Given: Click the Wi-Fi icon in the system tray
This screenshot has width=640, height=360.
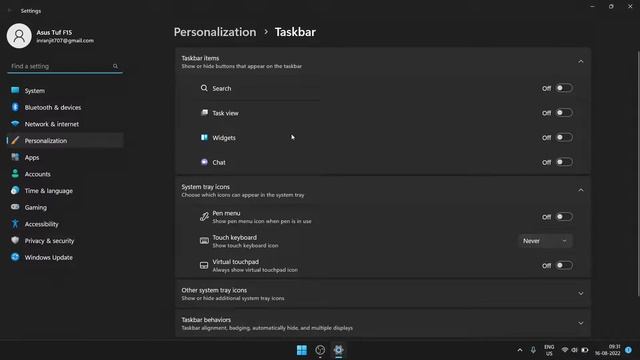Looking at the screenshot, I should (x=565, y=350).
